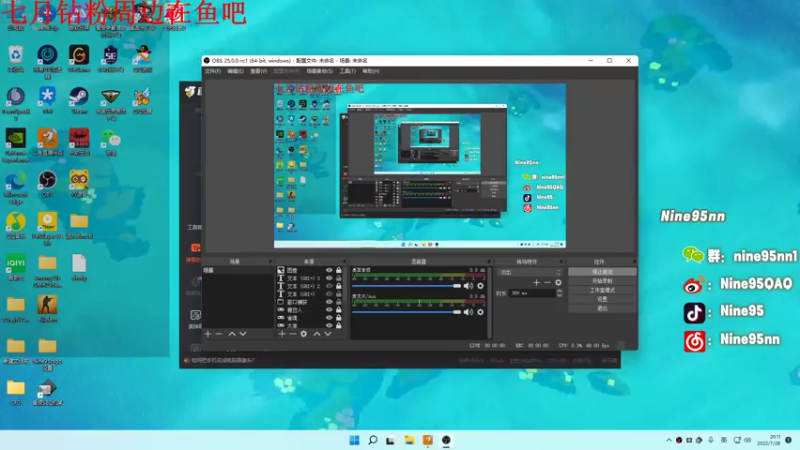Open the Mic/Aux gear settings

(480, 312)
